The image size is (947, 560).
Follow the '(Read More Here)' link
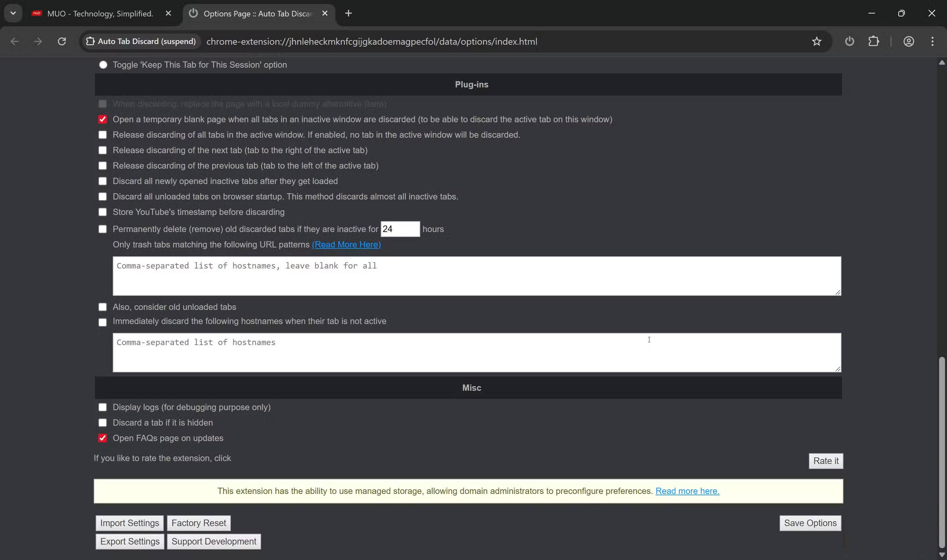(x=346, y=245)
